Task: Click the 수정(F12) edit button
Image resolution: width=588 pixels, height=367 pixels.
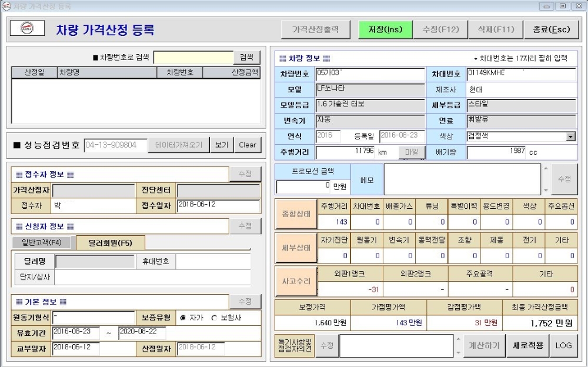Action: [x=440, y=28]
